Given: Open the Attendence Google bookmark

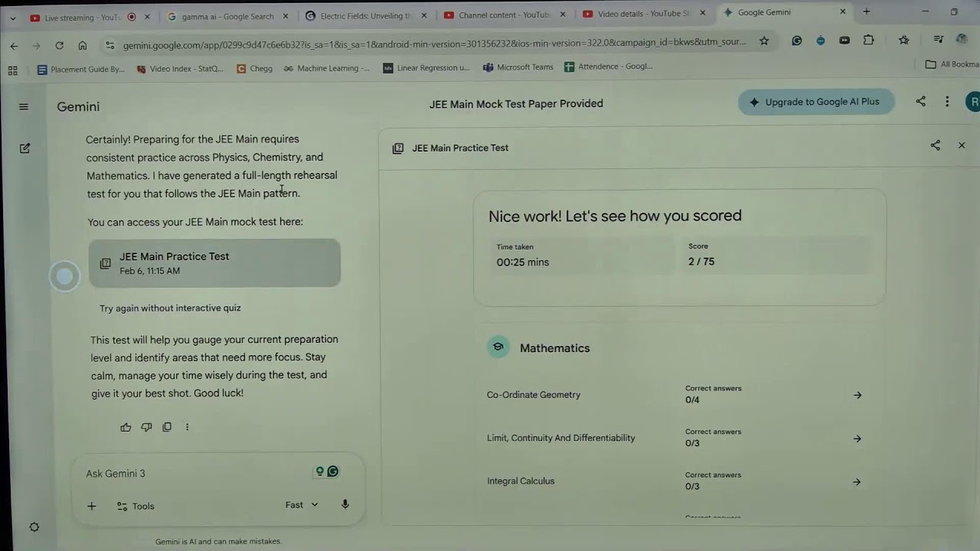Looking at the screenshot, I should 609,67.
